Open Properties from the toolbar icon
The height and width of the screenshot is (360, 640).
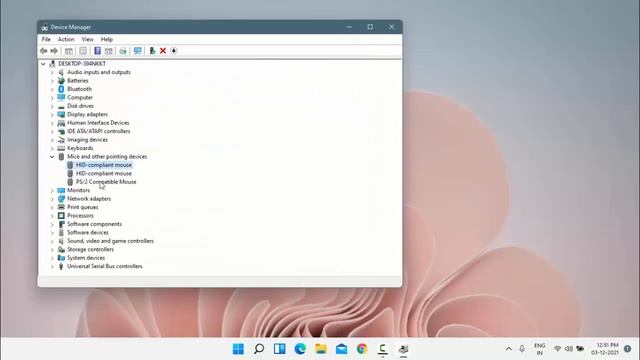83,51
